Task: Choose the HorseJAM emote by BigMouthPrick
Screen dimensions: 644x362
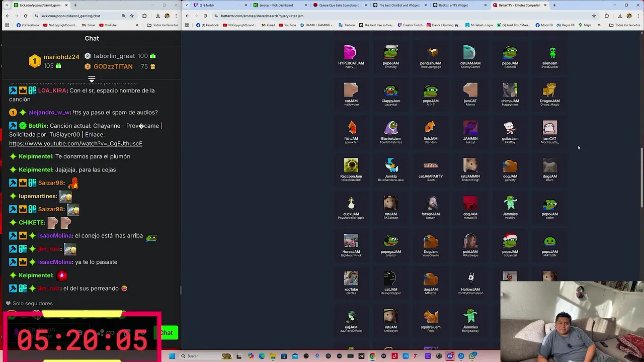Action: point(351,245)
